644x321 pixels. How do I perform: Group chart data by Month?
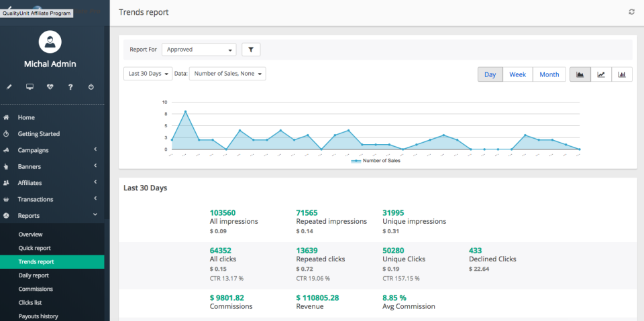point(549,74)
